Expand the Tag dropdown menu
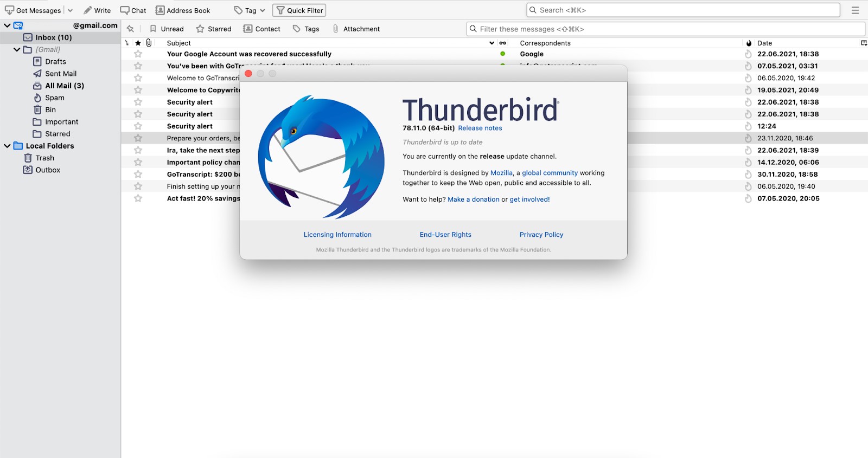 [x=263, y=10]
